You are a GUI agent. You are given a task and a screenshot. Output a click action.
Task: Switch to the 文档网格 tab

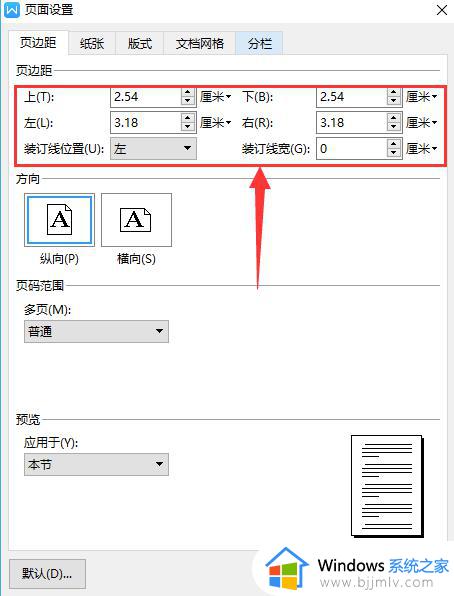point(200,44)
